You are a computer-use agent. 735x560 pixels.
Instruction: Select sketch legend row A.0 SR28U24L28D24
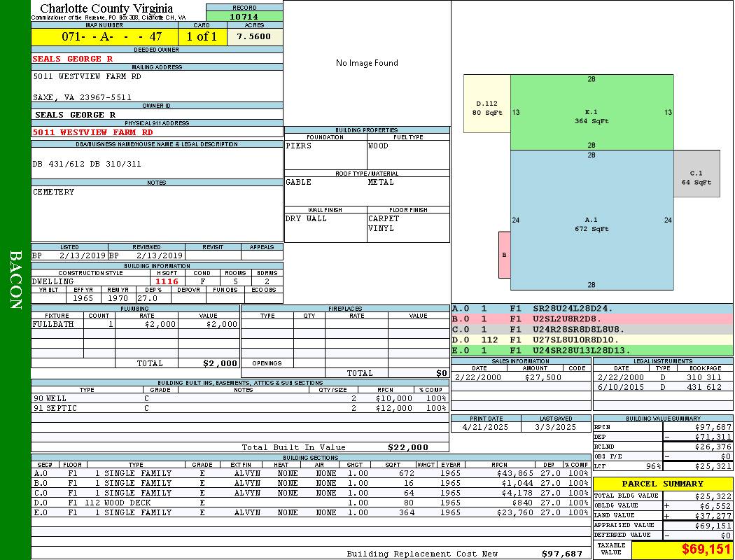click(x=591, y=309)
